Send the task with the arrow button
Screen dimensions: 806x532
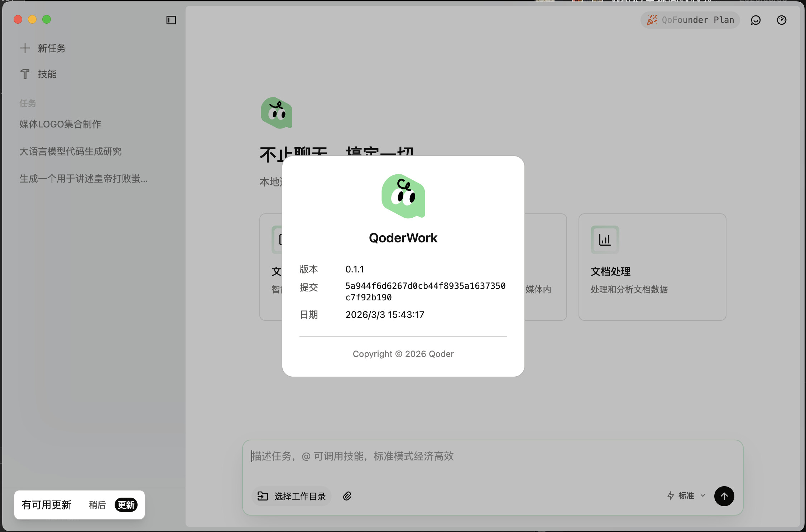tap(724, 496)
